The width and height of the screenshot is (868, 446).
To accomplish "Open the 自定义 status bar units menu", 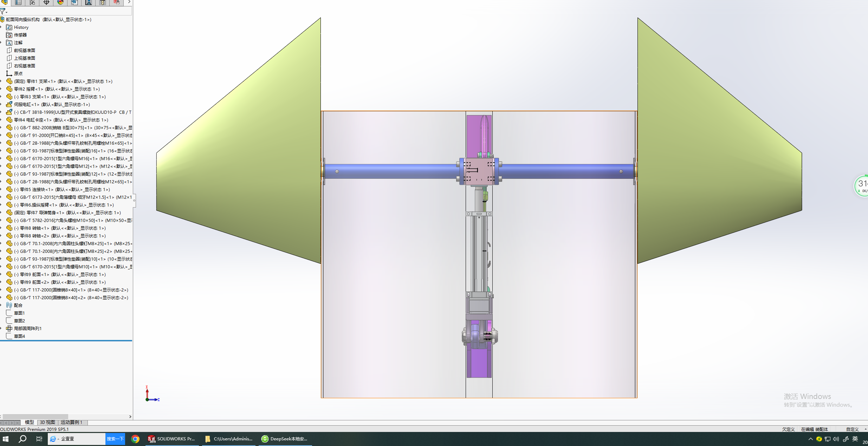I will [853, 429].
